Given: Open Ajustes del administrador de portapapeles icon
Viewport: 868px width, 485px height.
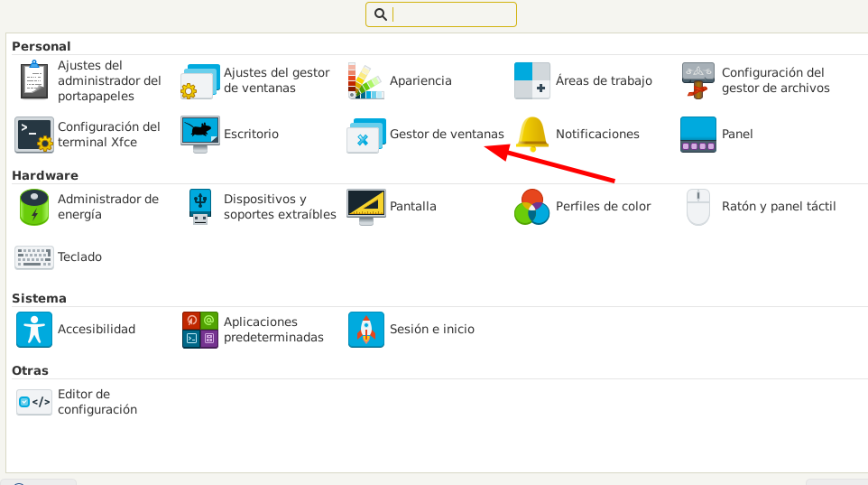Looking at the screenshot, I should [34, 80].
